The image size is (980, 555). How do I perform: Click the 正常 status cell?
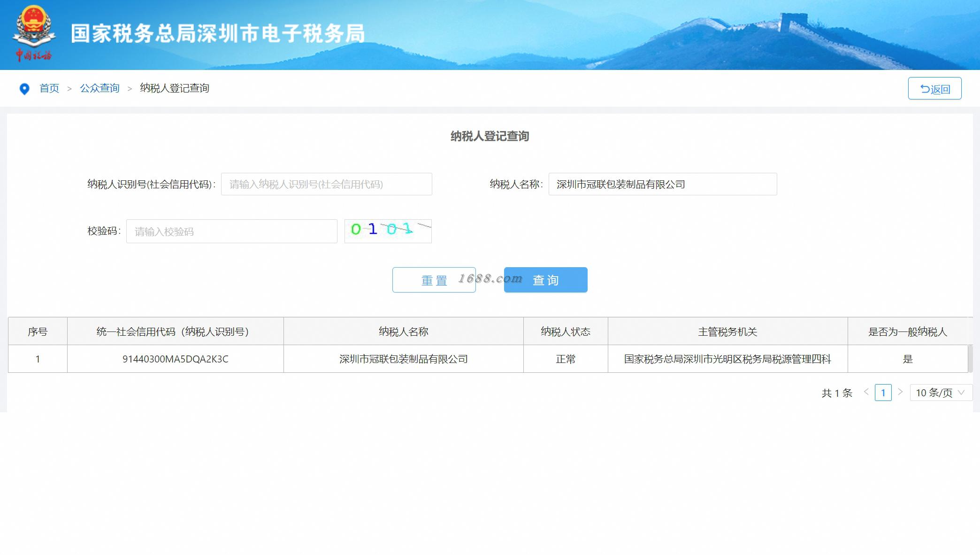coord(566,359)
